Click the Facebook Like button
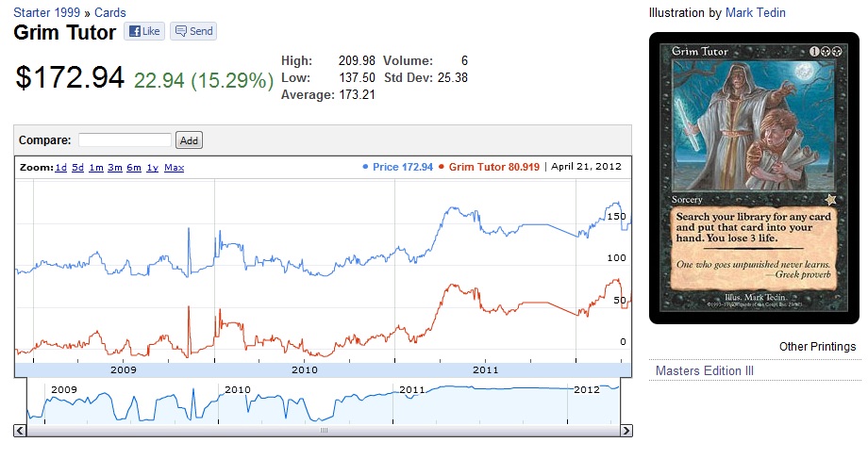The width and height of the screenshot is (868, 459). point(144,31)
